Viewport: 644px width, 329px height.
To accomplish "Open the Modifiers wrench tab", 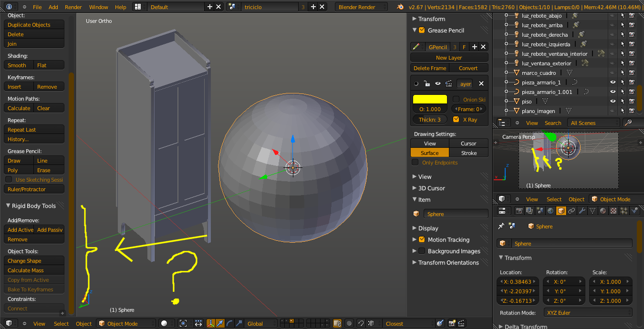I will tap(582, 211).
